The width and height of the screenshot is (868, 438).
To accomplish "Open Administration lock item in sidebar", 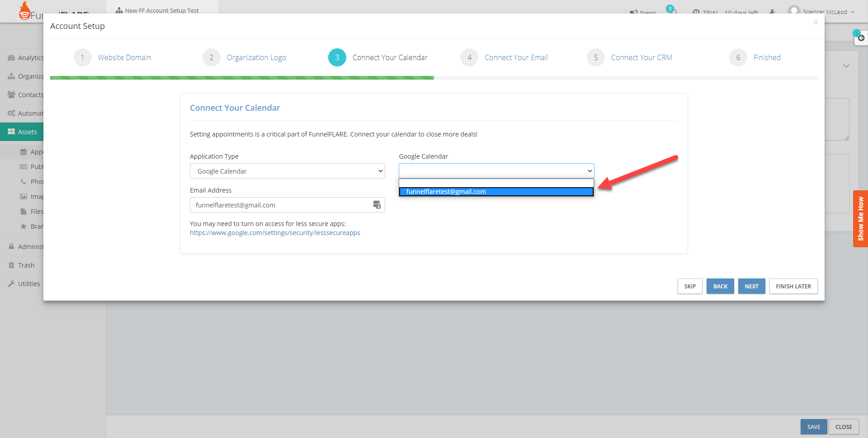I will pos(25,247).
